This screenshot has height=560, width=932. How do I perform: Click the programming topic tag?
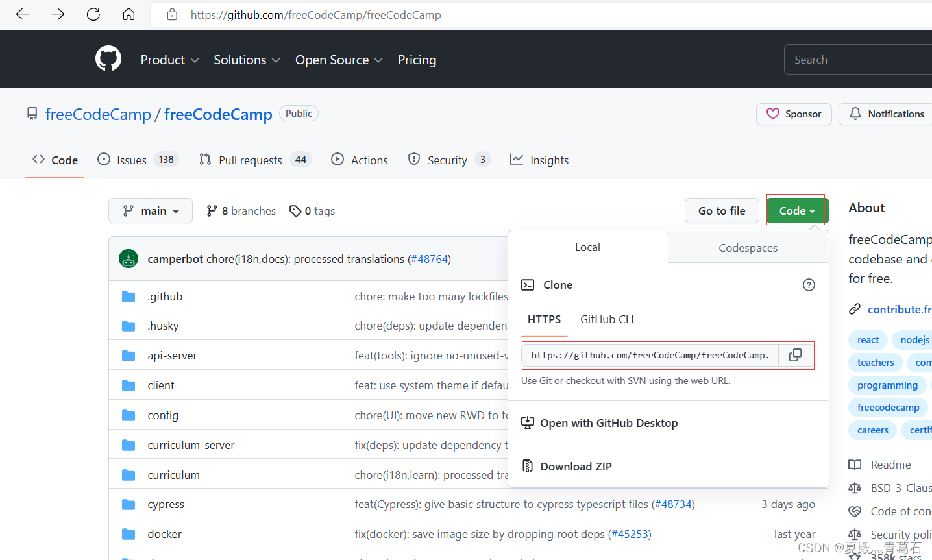(887, 385)
